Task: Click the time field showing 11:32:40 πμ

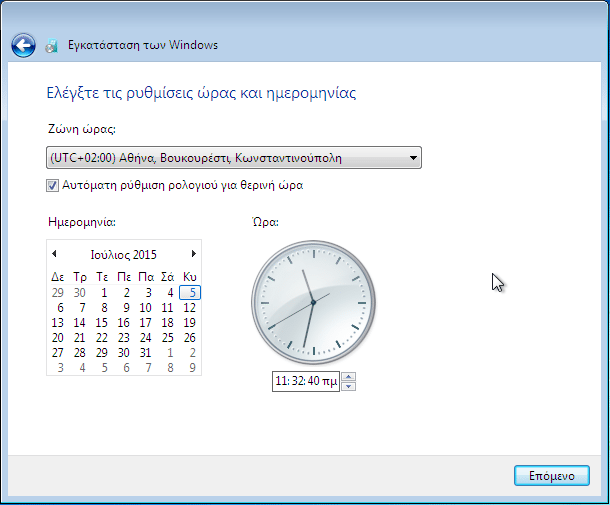Action: (306, 381)
